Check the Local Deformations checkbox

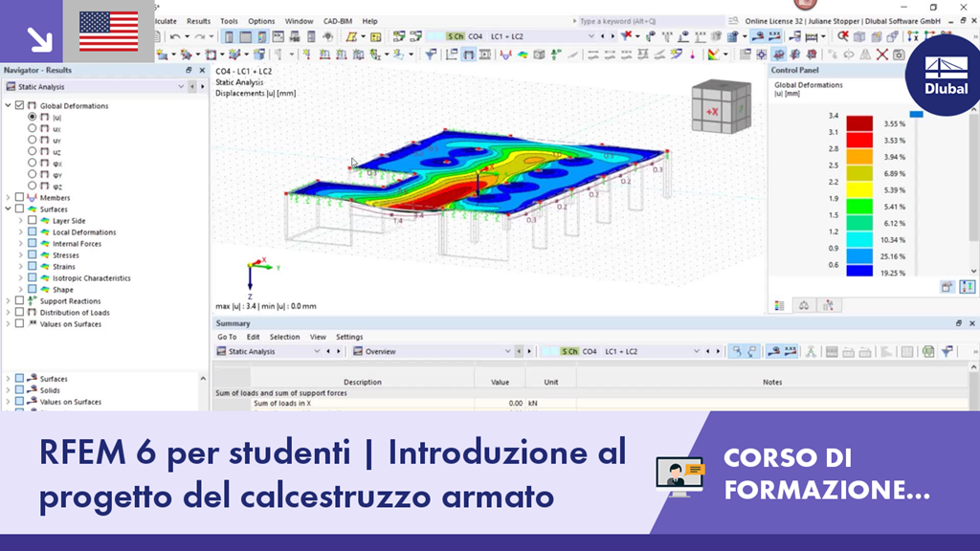pos(32,231)
